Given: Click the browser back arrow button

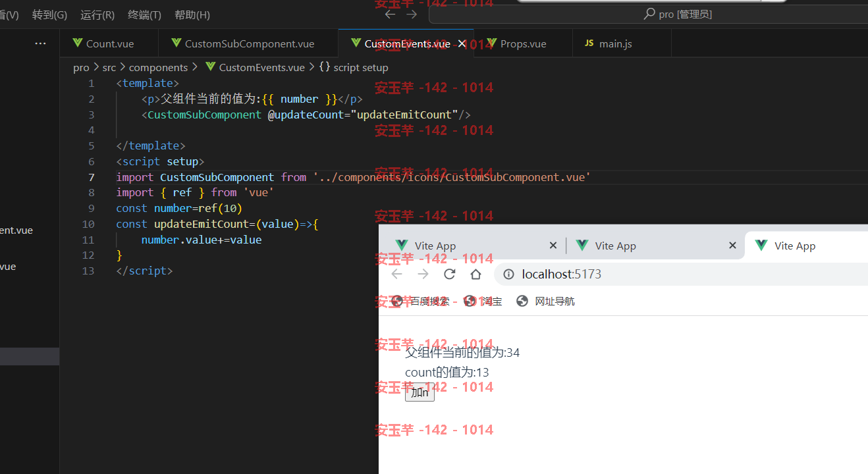Looking at the screenshot, I should coord(396,274).
